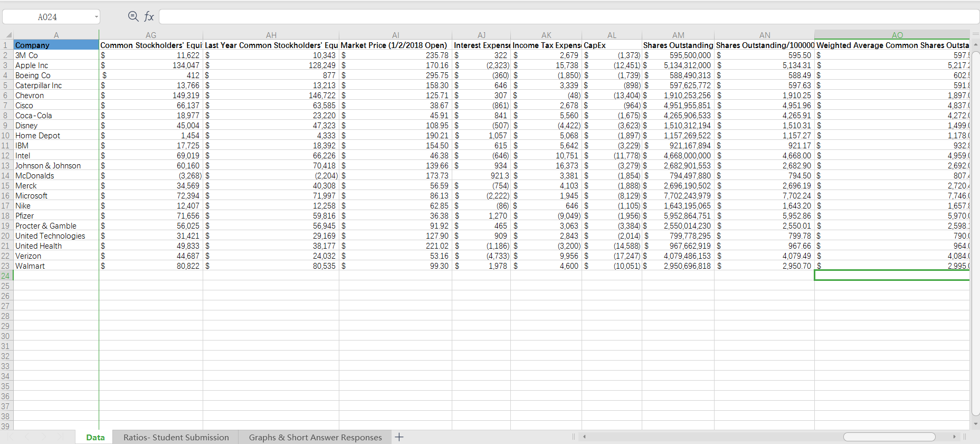
Task: Select the Caterpillar Inc company cell
Action: pos(56,86)
